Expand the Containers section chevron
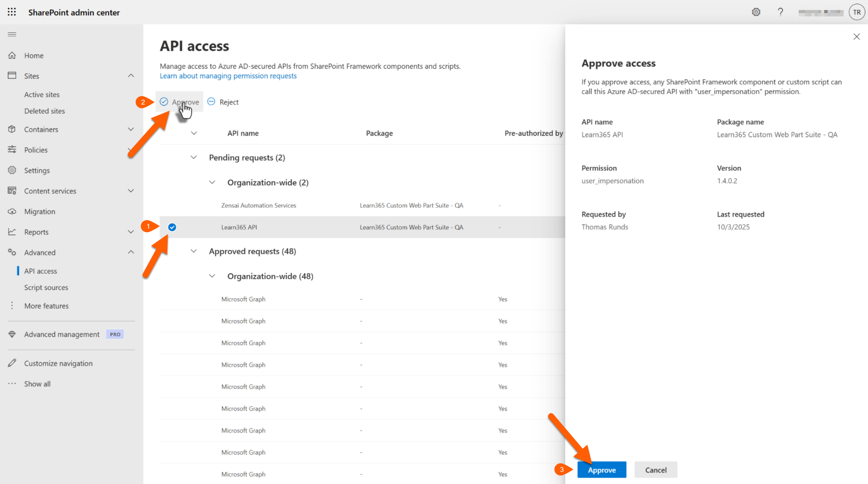 [131, 129]
